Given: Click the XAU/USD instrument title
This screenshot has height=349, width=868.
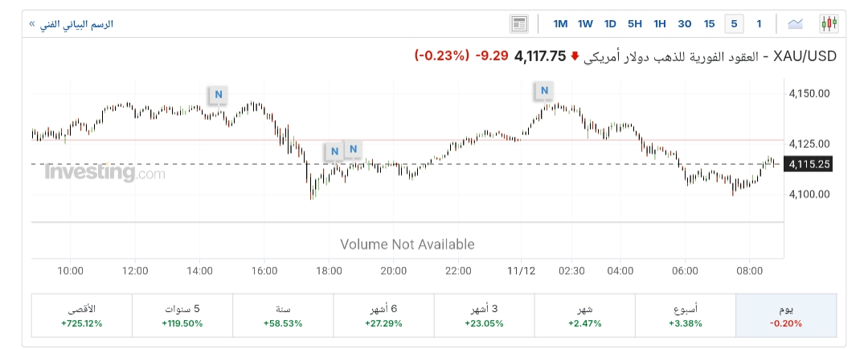Looking at the screenshot, I should (805, 56).
